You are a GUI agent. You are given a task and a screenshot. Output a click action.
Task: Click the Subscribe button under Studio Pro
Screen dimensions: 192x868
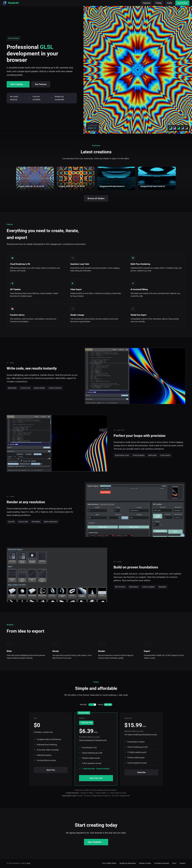coord(141,772)
